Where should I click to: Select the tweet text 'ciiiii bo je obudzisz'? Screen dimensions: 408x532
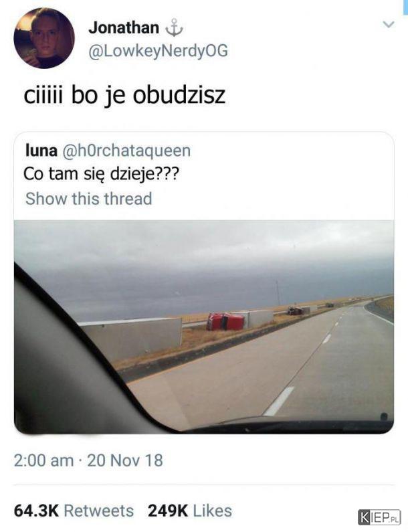click(x=124, y=95)
